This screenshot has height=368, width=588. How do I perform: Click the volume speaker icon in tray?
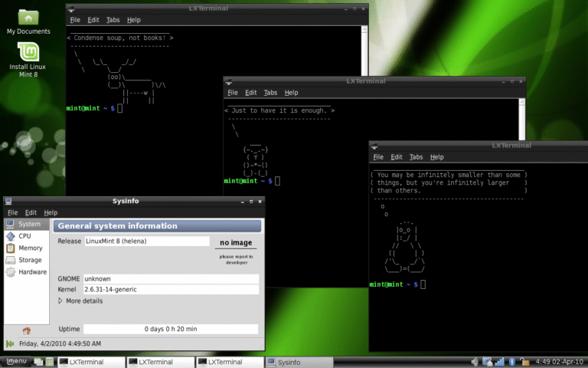point(475,361)
